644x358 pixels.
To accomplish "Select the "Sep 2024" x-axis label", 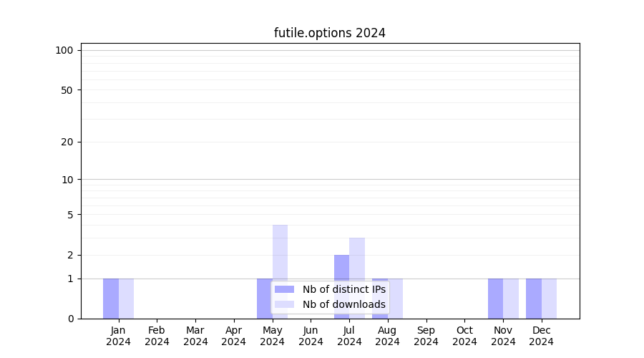I will click(426, 336).
